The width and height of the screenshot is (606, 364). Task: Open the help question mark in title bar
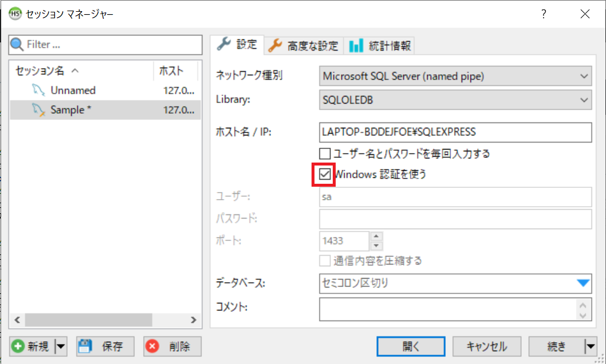(544, 14)
